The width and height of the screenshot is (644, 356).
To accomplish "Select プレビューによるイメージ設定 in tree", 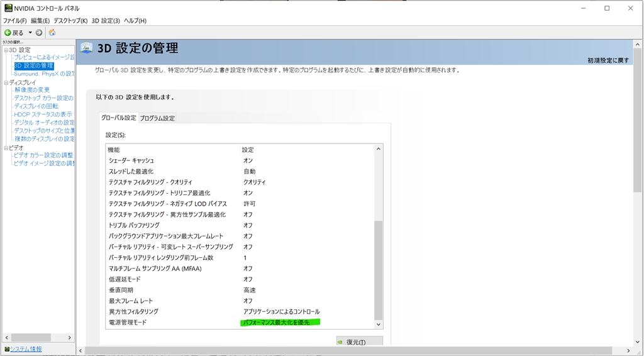I will click(44, 57).
